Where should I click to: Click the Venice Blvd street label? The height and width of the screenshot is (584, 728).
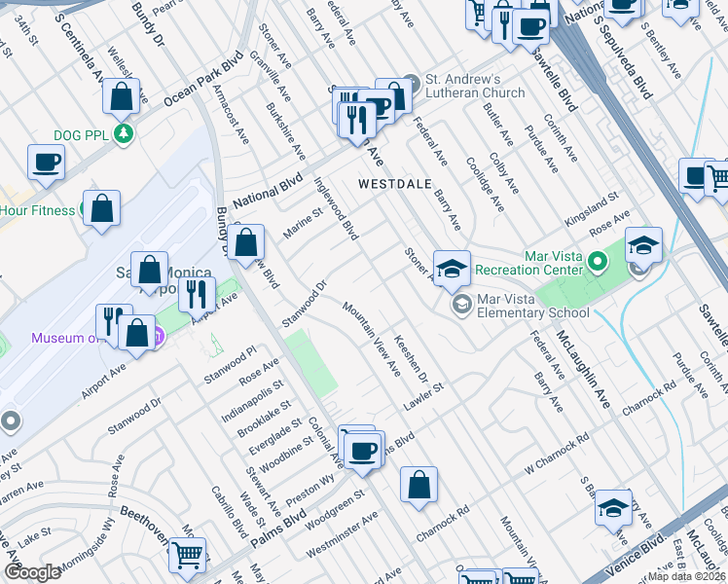[636, 554]
